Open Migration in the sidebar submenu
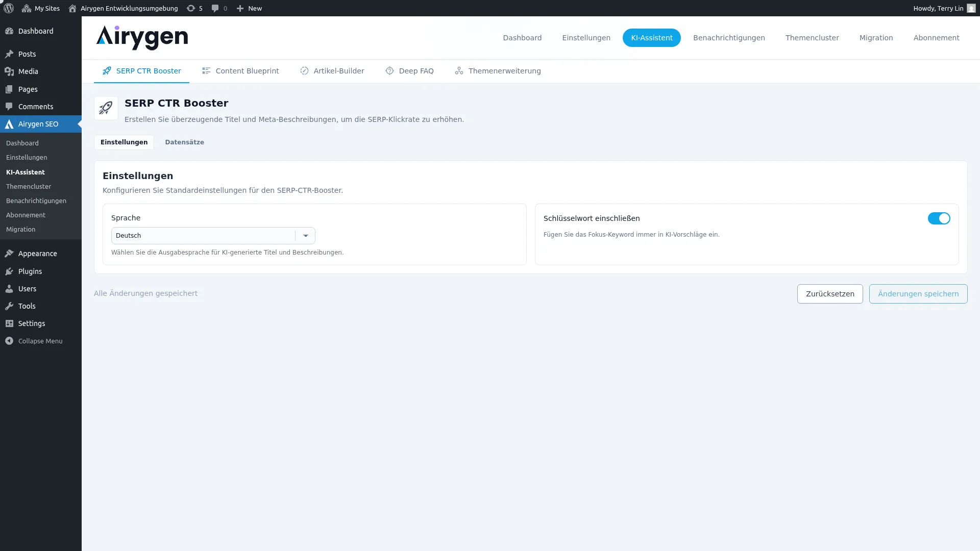 point(21,230)
